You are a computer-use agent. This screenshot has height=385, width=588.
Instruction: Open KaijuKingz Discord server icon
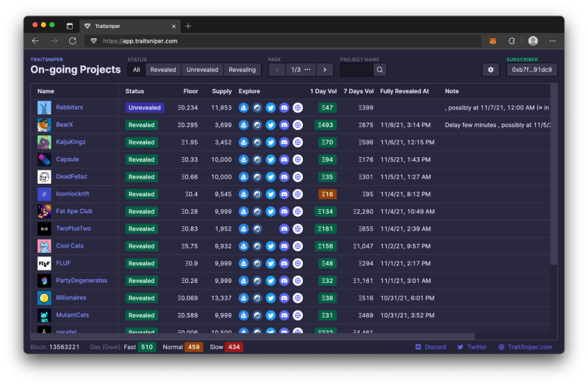[x=284, y=142]
